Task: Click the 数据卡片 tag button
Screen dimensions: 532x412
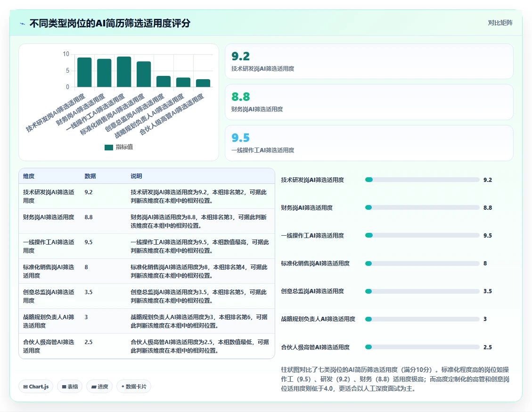Action: point(134,387)
